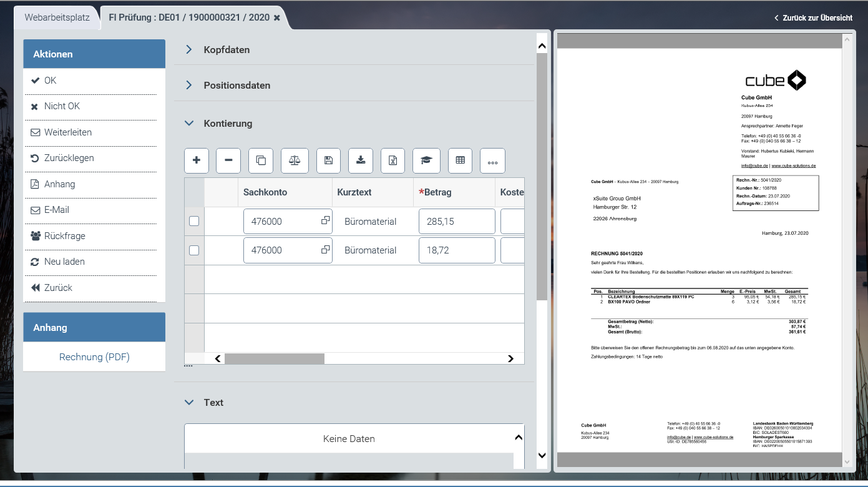
Task: Click the graduation cap icon
Action: click(426, 160)
